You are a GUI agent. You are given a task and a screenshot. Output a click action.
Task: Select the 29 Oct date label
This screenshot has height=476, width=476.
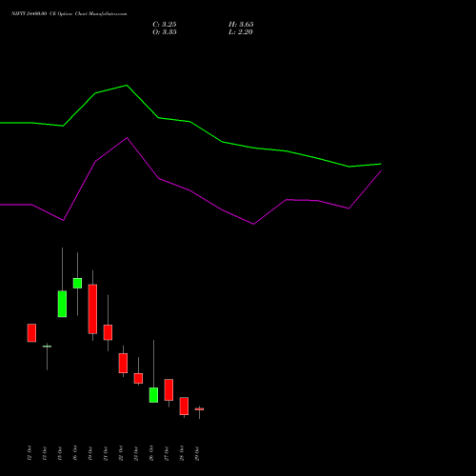tap(197, 453)
